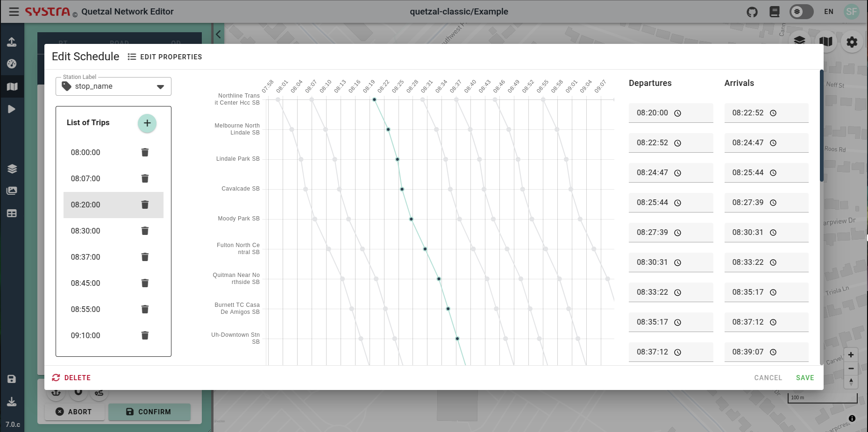Collapse the side panel with the chevron

pos(218,34)
